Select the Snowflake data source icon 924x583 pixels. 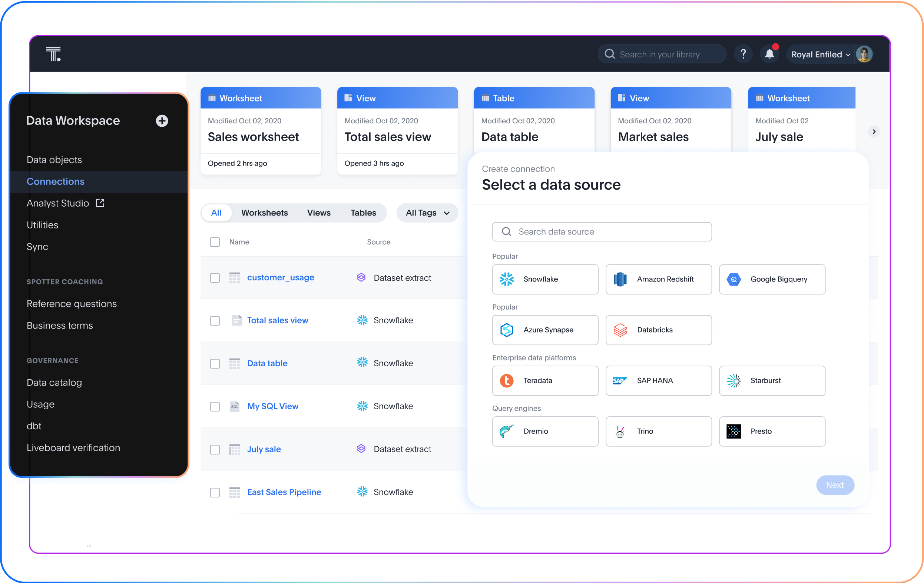507,279
